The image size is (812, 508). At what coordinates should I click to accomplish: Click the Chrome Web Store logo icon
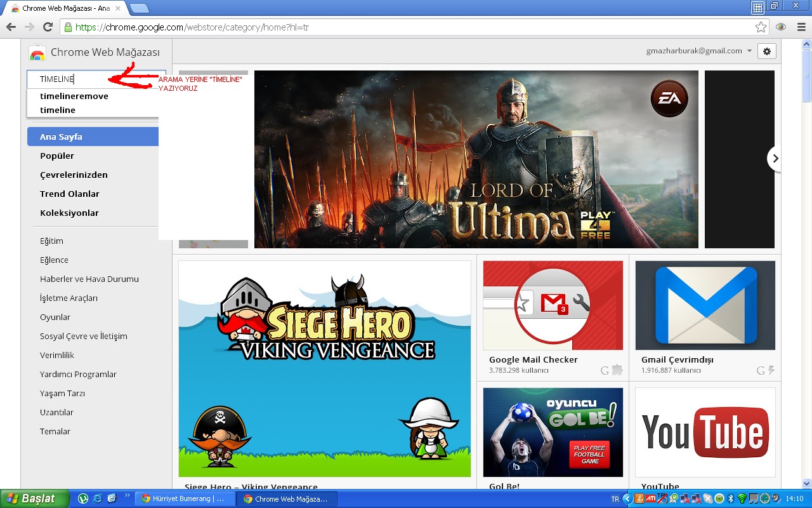coord(37,53)
